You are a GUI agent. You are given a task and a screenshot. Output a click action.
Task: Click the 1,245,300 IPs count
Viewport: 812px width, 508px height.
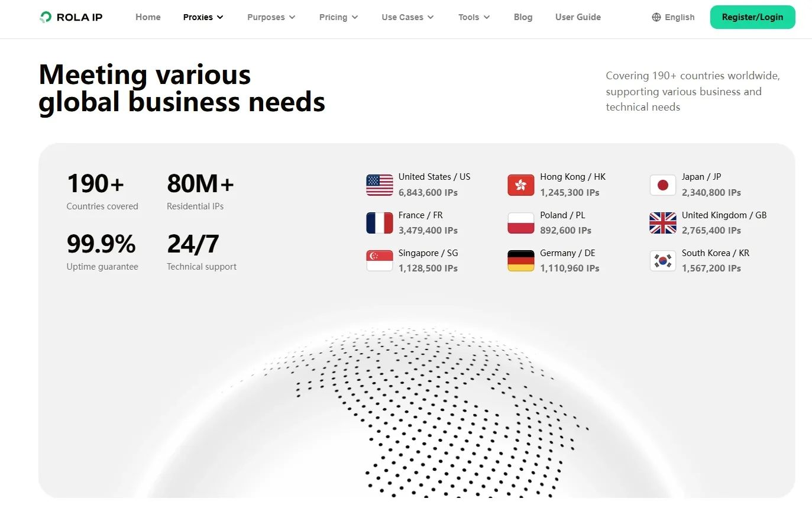(x=570, y=193)
